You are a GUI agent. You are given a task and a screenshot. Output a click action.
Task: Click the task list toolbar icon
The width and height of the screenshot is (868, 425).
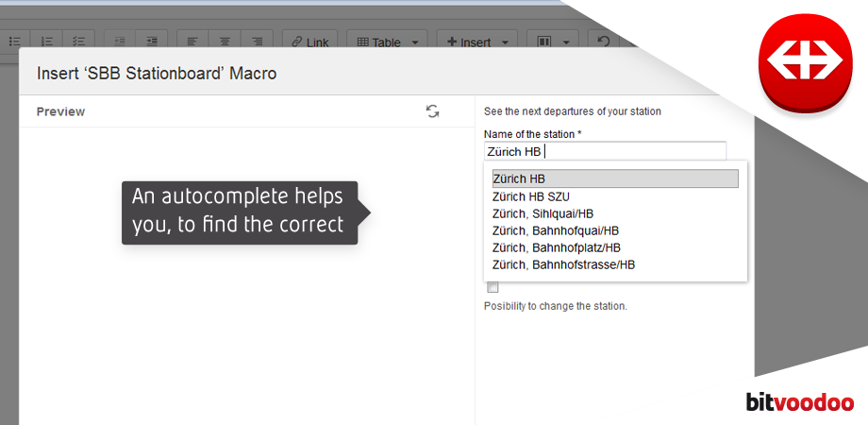pyautogui.click(x=78, y=42)
